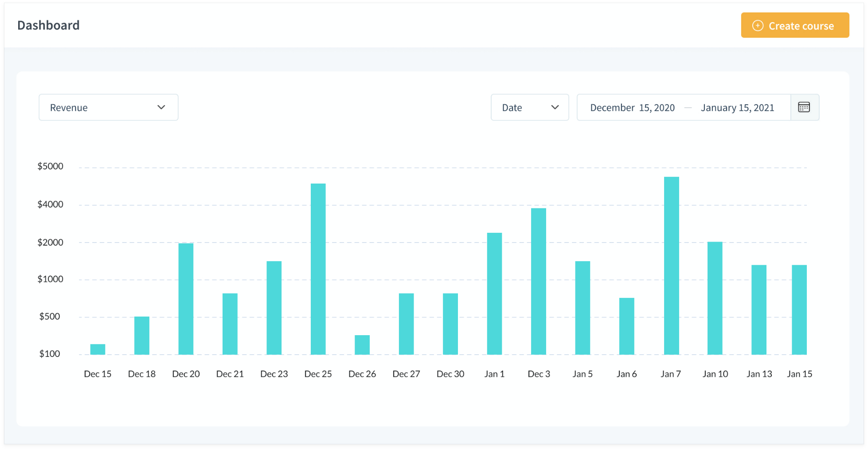Click the Jan 7 revenue bar

click(x=672, y=266)
